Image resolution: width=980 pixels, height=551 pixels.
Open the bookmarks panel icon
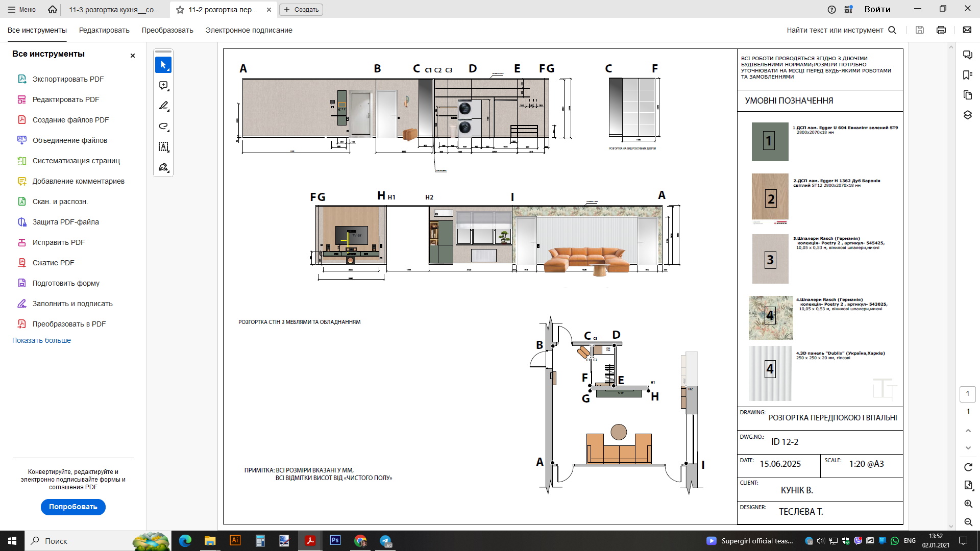coord(967,75)
